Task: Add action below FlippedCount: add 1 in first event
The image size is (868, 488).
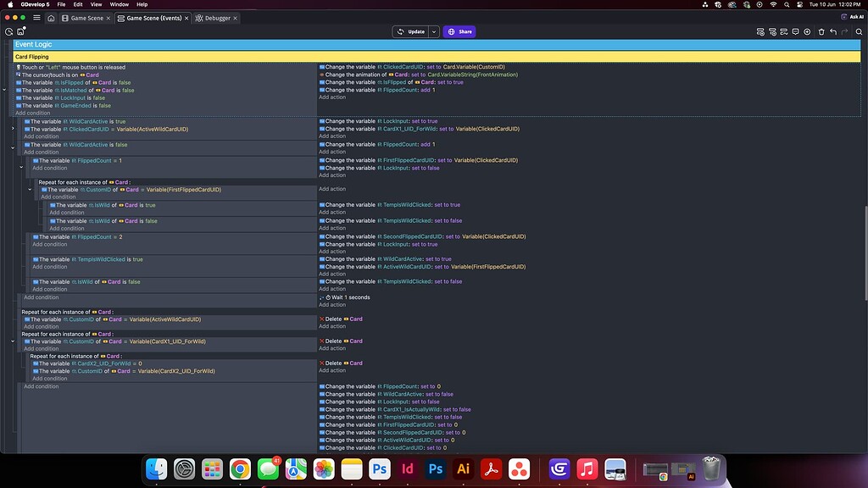Action: (x=332, y=97)
